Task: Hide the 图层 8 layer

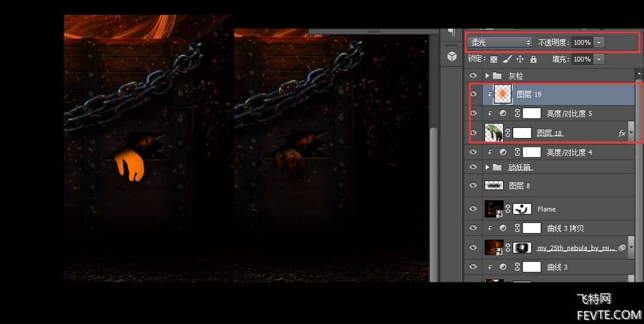Action: [472, 185]
